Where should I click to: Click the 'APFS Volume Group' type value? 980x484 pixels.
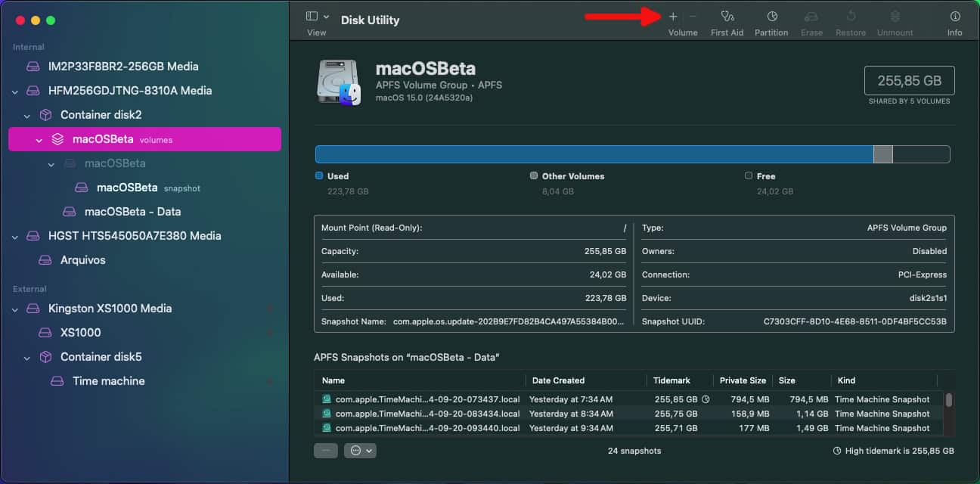907,228
